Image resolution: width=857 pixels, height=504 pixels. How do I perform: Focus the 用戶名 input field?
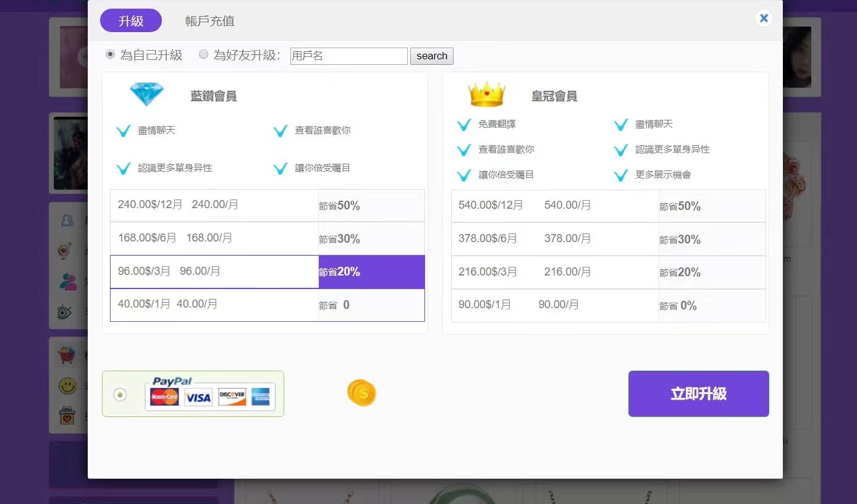[349, 56]
